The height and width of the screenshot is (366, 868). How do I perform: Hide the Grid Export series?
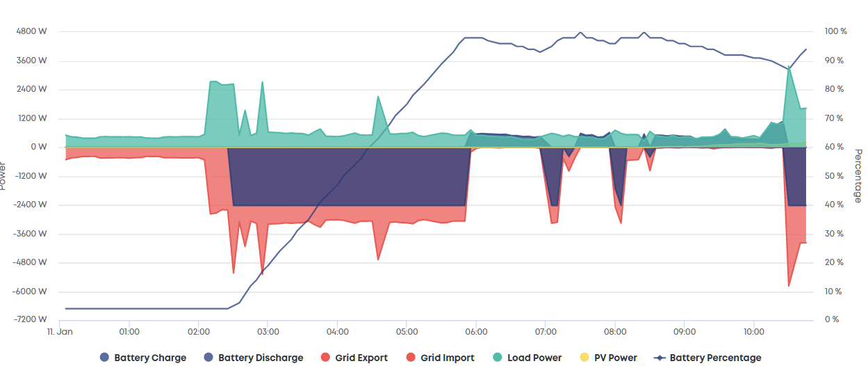point(354,358)
